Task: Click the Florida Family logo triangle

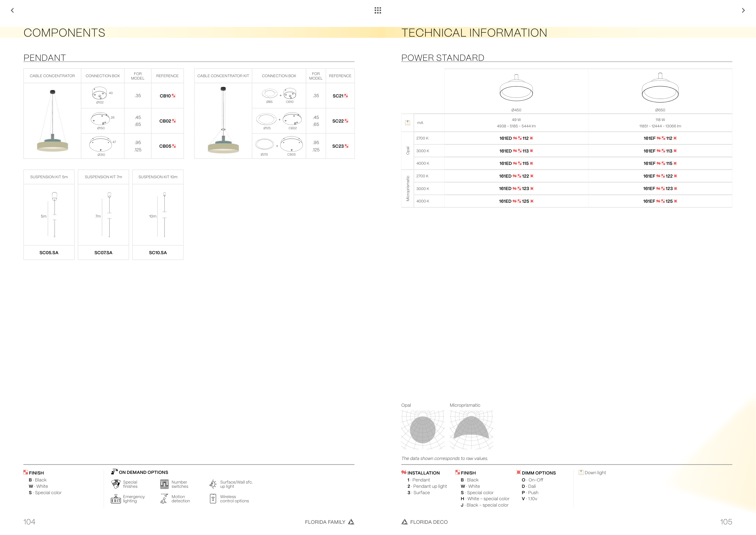Action: pyautogui.click(x=351, y=522)
